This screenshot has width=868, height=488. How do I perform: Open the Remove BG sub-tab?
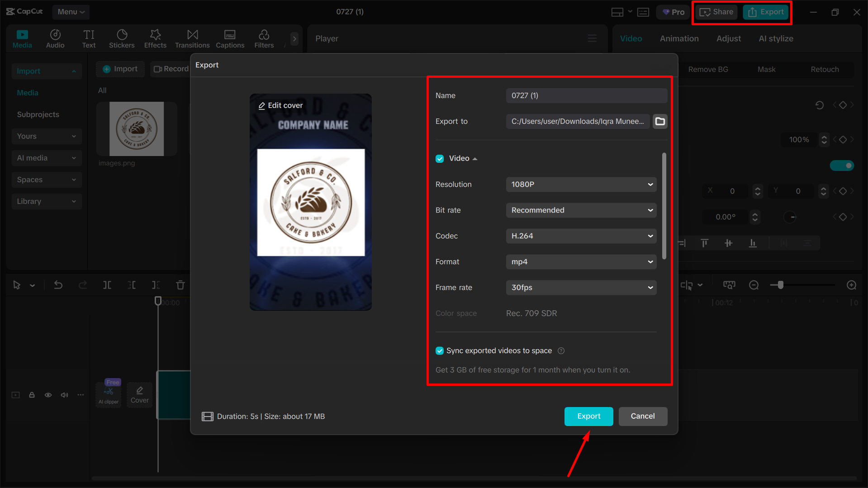(708, 69)
